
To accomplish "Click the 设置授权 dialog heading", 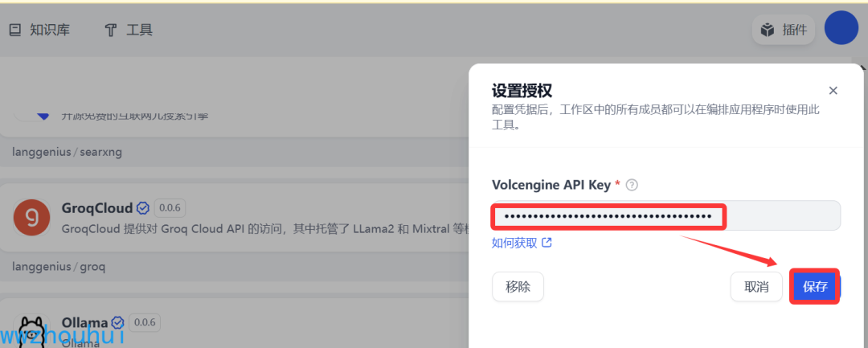I will point(522,91).
